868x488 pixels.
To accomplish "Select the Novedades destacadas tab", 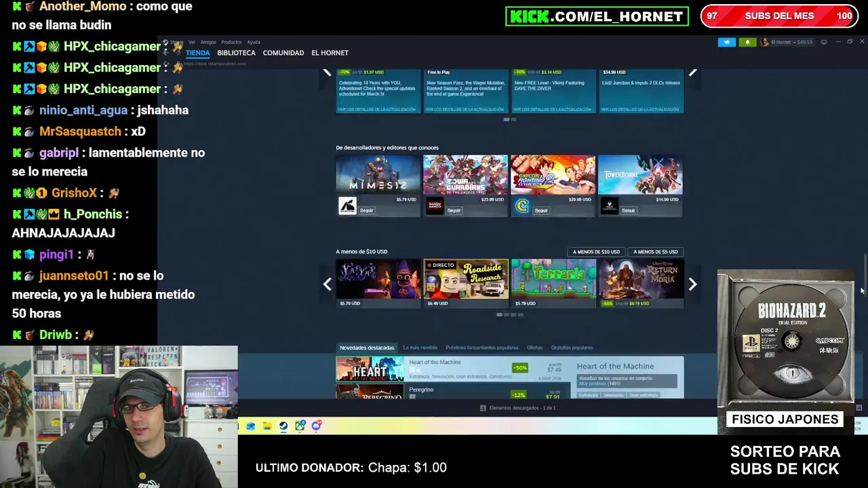I will 367,348.
